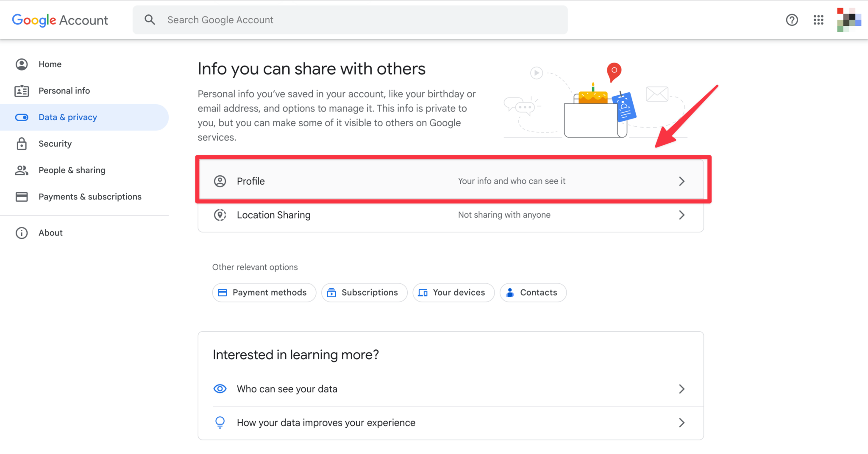868x454 pixels.
Task: Open the About page
Action: pos(50,233)
